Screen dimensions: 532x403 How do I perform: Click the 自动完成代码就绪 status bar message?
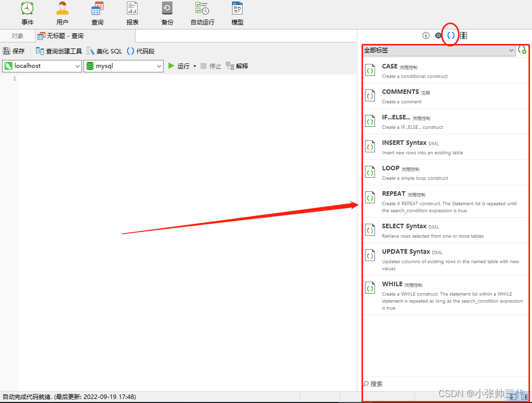(69, 397)
